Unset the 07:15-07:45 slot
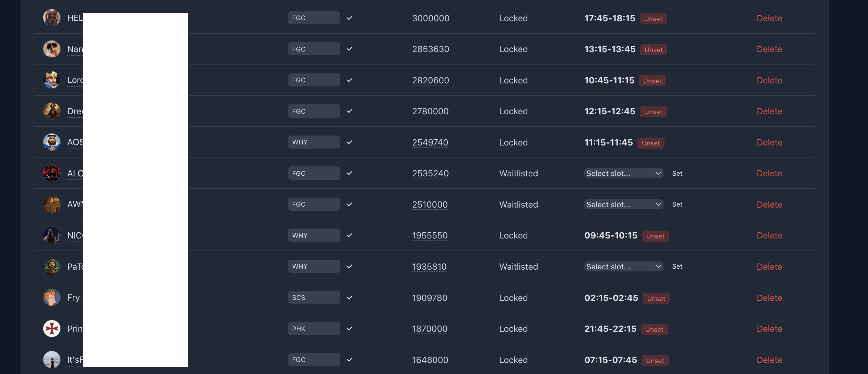This screenshot has height=374, width=868. tap(655, 361)
